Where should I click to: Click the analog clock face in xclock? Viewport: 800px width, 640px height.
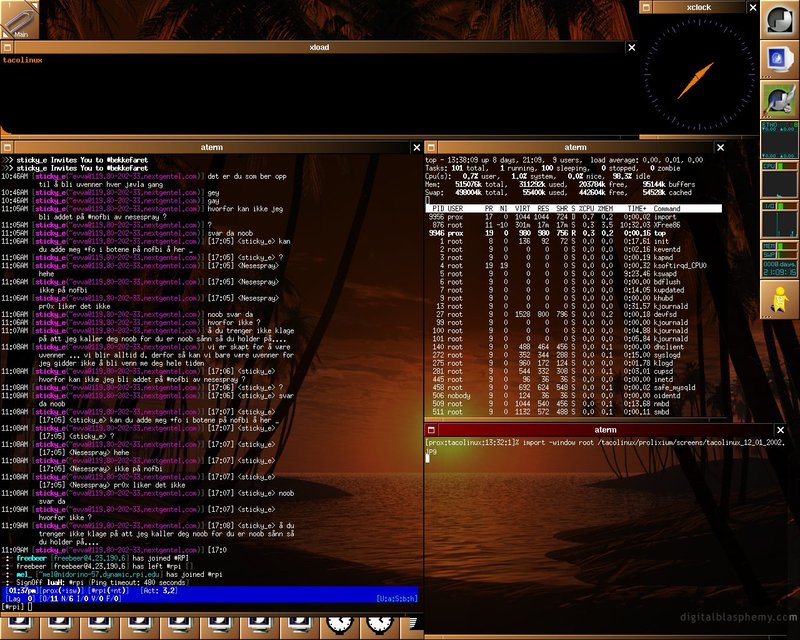point(698,75)
